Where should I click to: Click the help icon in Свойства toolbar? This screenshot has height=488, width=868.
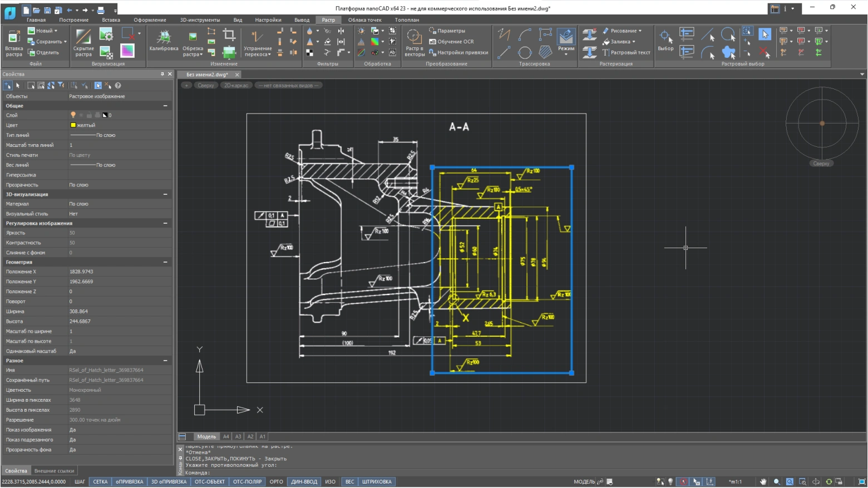pos(118,86)
